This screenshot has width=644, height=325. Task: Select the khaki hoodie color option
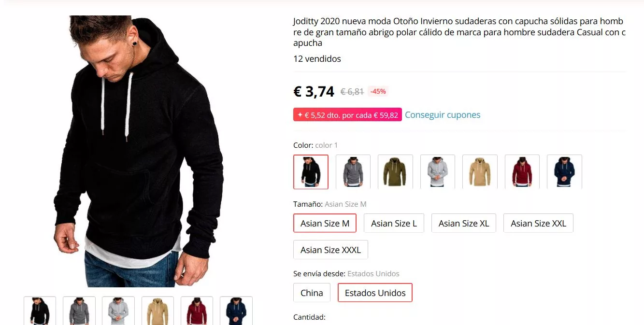pyautogui.click(x=480, y=171)
